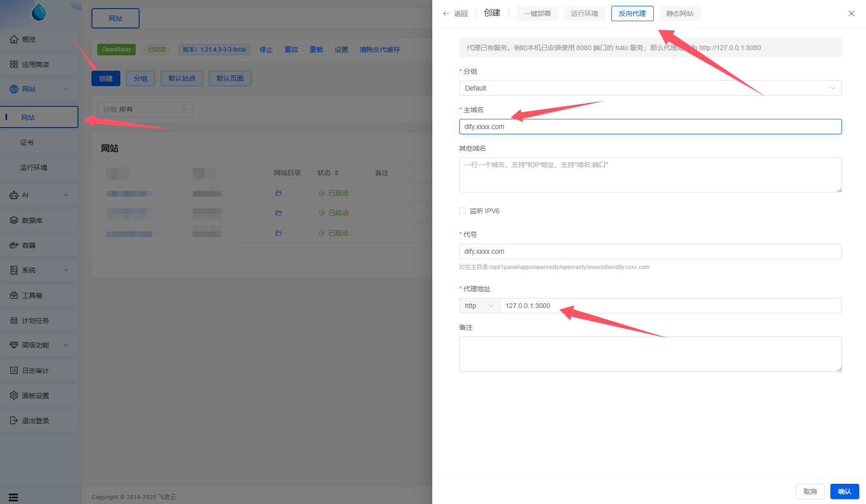Open the 容器 container icon
Viewport: 866px width, 504px height.
click(x=14, y=246)
